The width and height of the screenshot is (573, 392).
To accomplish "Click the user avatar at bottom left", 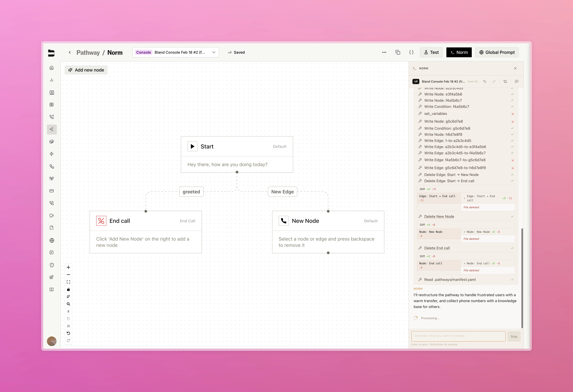I will click(x=52, y=341).
